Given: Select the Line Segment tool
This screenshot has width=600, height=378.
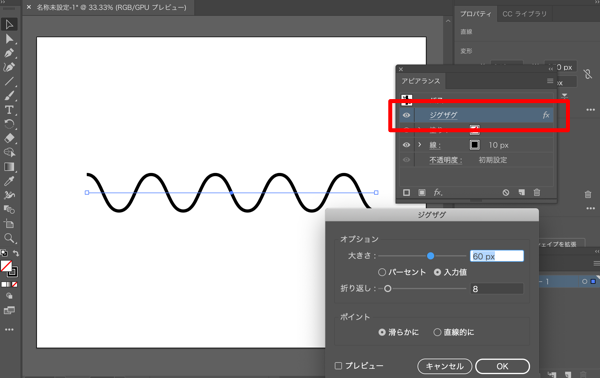Looking at the screenshot, I should pos(9,81).
